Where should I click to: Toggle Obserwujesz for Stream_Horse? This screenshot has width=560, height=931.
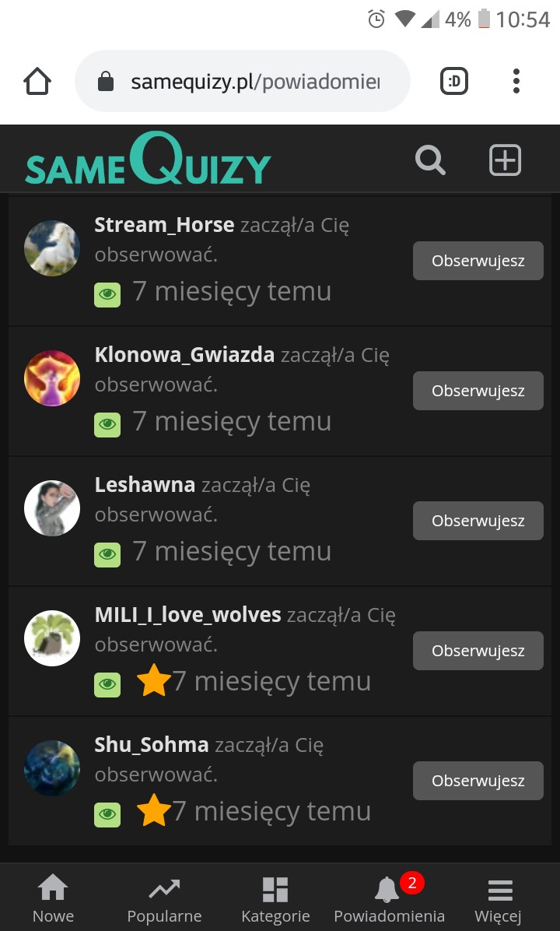pyautogui.click(x=478, y=261)
